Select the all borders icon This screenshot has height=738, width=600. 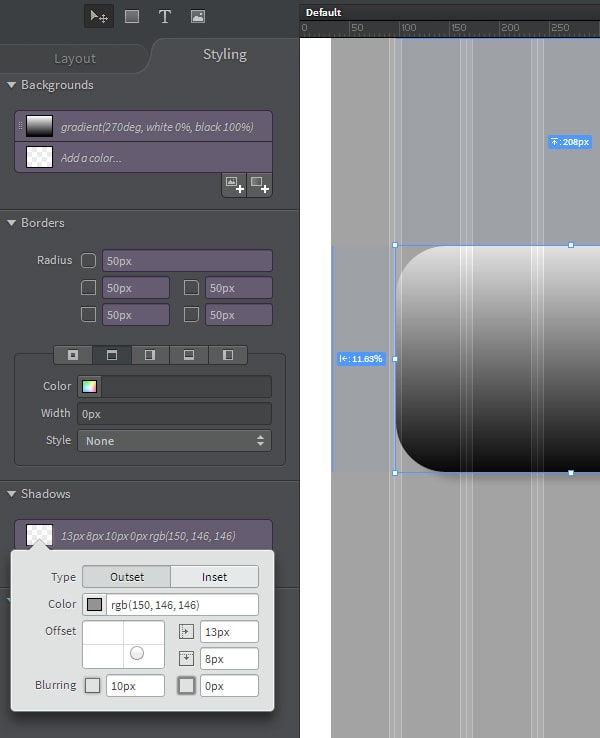pyautogui.click(x=73, y=355)
